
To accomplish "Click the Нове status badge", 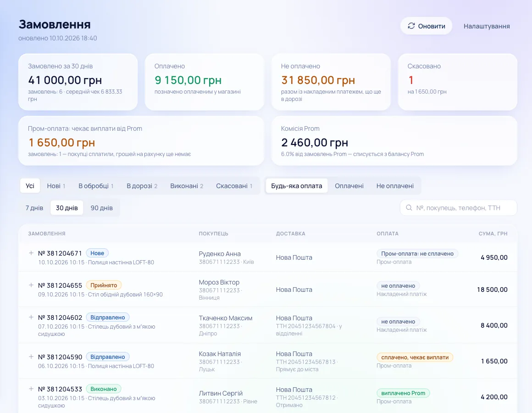I will pos(97,253).
